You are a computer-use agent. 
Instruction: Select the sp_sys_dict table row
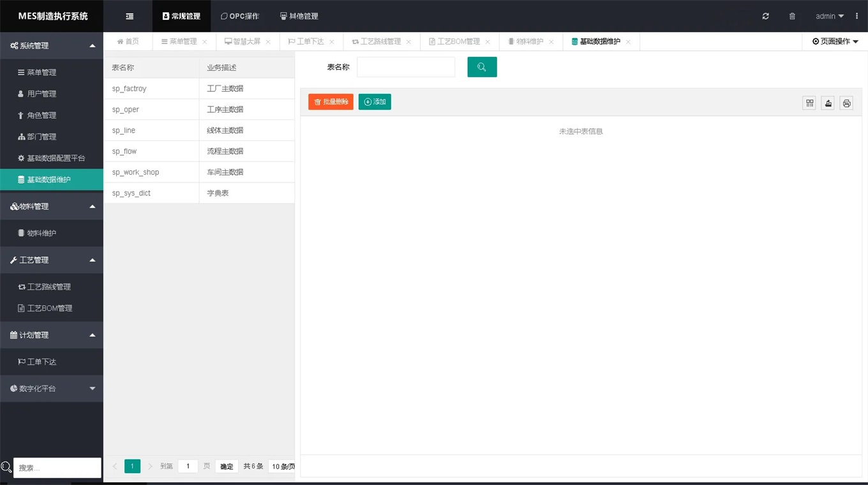(199, 193)
